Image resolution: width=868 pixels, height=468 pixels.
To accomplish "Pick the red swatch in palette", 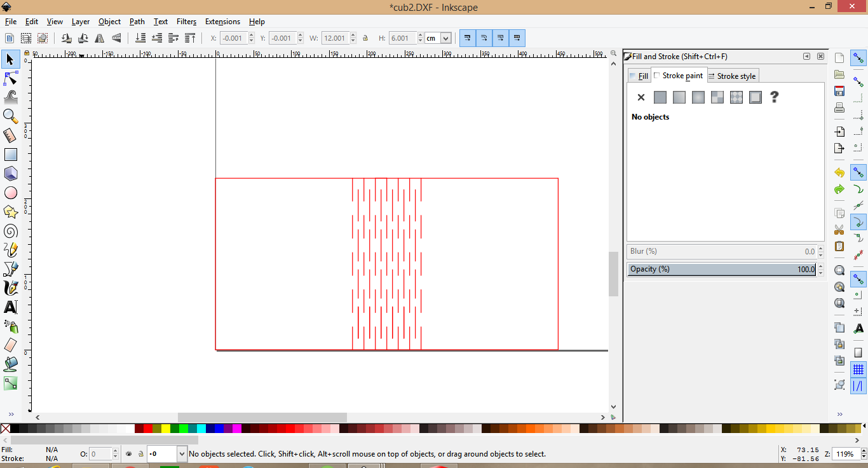I will (x=147, y=429).
